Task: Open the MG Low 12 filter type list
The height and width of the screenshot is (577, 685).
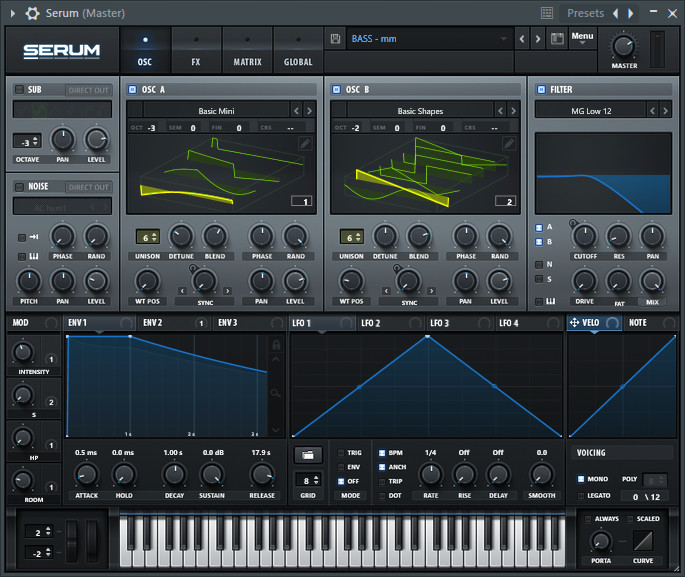Action: point(591,111)
